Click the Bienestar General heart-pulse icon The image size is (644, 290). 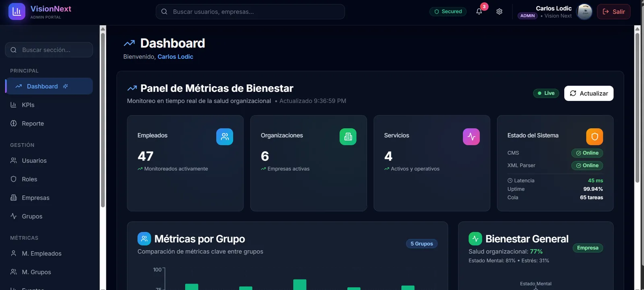(x=475, y=239)
